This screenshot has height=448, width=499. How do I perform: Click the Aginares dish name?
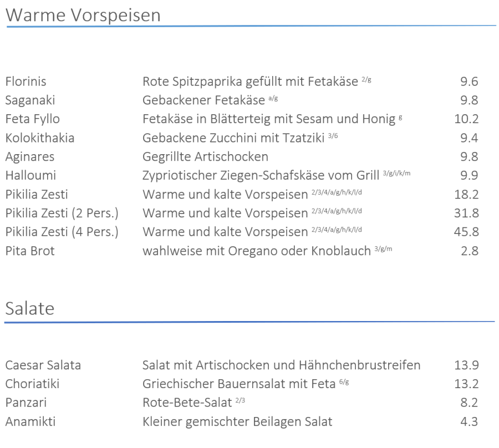pos(29,157)
